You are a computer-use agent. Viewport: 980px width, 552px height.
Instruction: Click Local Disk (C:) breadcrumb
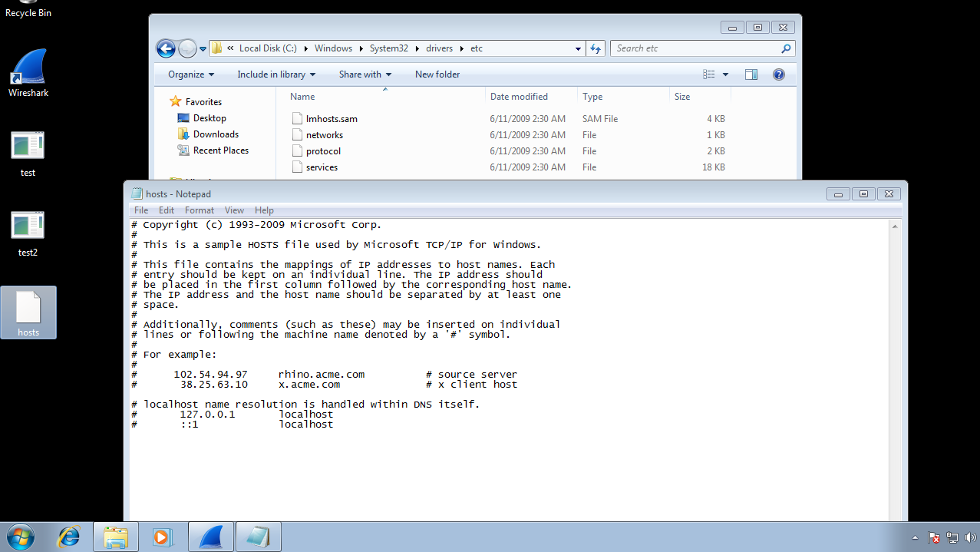tap(268, 48)
